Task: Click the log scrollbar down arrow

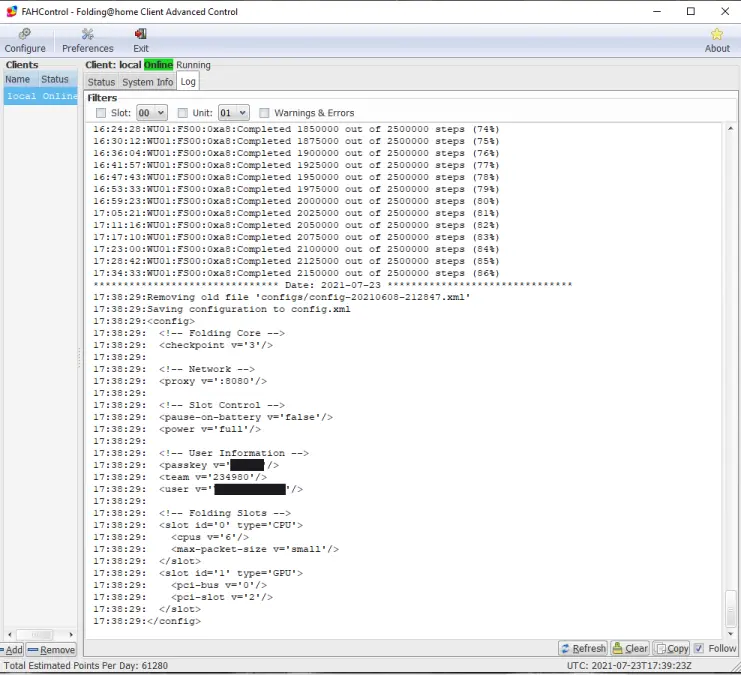Action: coord(730,633)
